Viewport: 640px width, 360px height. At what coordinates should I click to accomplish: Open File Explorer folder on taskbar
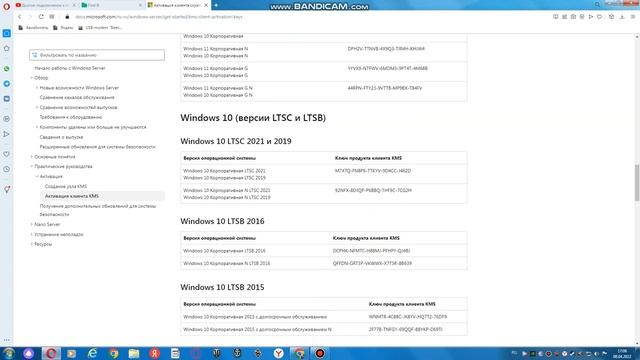(134, 353)
